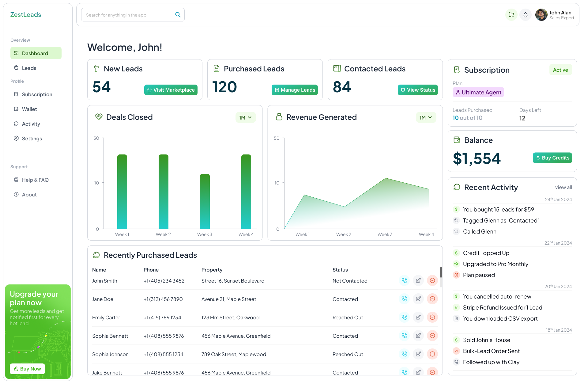The width and height of the screenshot is (588, 384).
Task: Click Visit Marketplace button
Action: pos(171,90)
